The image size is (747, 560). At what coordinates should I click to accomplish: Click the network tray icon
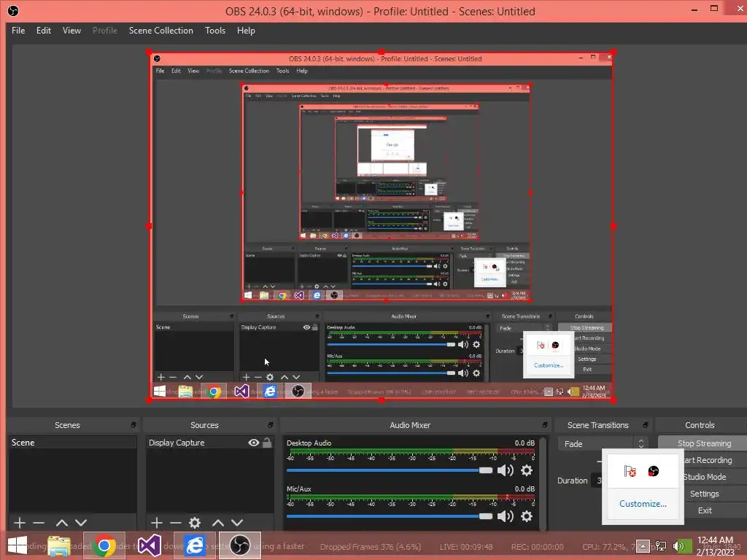tap(661, 546)
